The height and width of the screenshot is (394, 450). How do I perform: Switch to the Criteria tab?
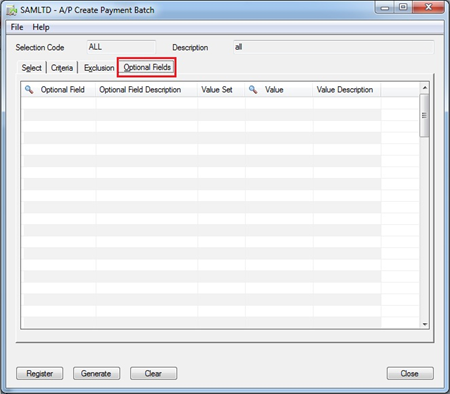pos(62,68)
